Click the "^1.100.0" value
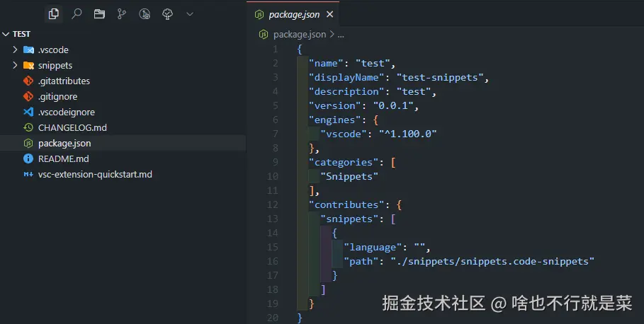This screenshot has height=324, width=644. pos(408,134)
